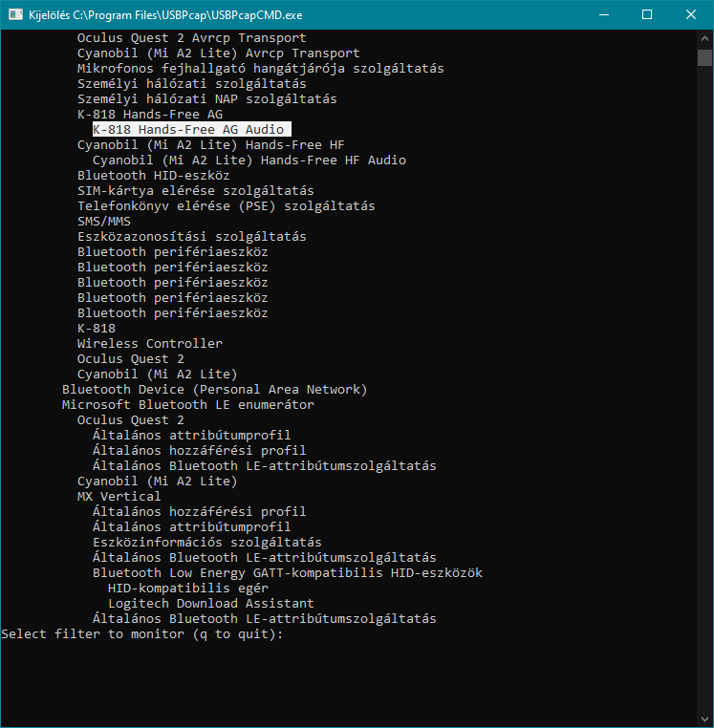The height and width of the screenshot is (728, 714).
Task: Click 'Bluetooth Low Energy GATT-kompatibilis HID-eszközök' line
Action: 287,573
